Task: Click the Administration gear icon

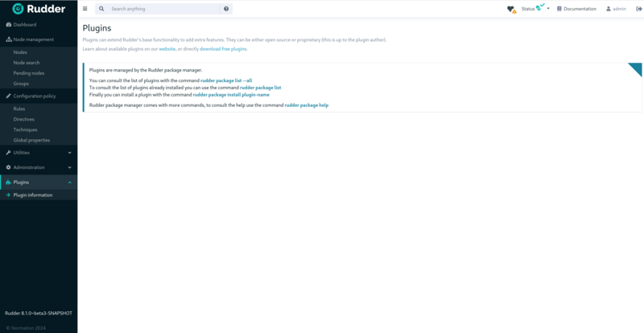Action: click(8, 167)
